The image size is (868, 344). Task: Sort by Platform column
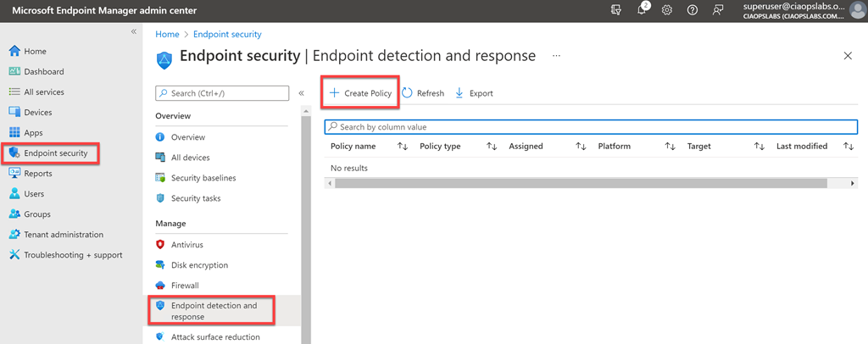click(x=670, y=147)
